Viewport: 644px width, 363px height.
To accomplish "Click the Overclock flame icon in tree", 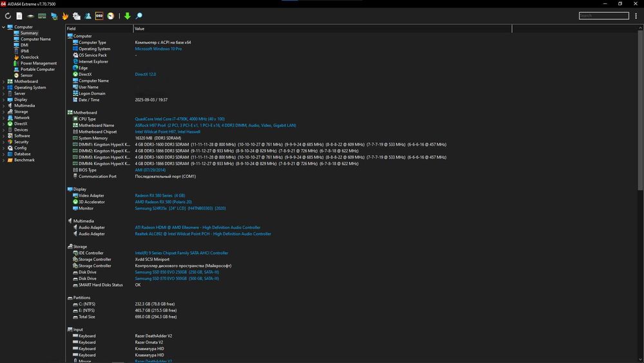I will coord(17,57).
